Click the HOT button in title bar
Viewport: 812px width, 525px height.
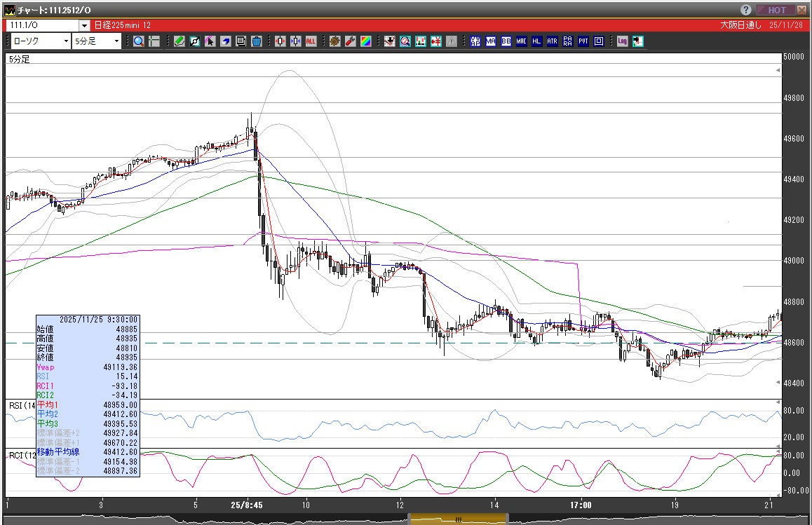click(x=776, y=10)
